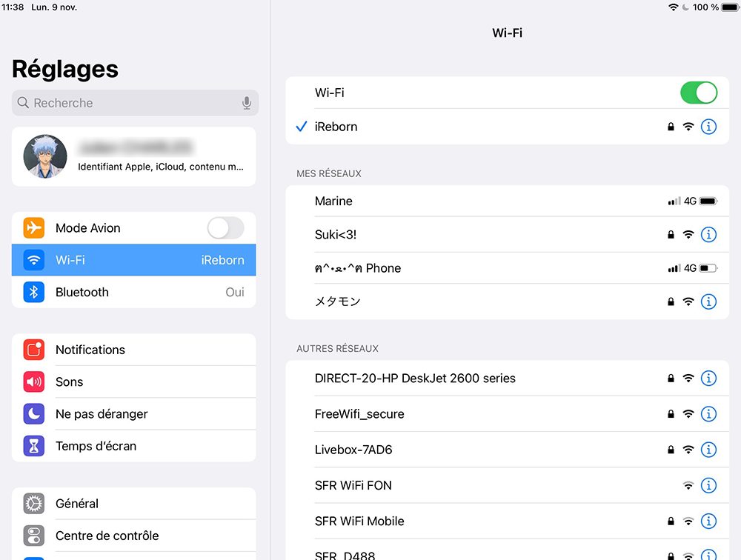
Task: Show details for メタモン network
Action: (708, 301)
